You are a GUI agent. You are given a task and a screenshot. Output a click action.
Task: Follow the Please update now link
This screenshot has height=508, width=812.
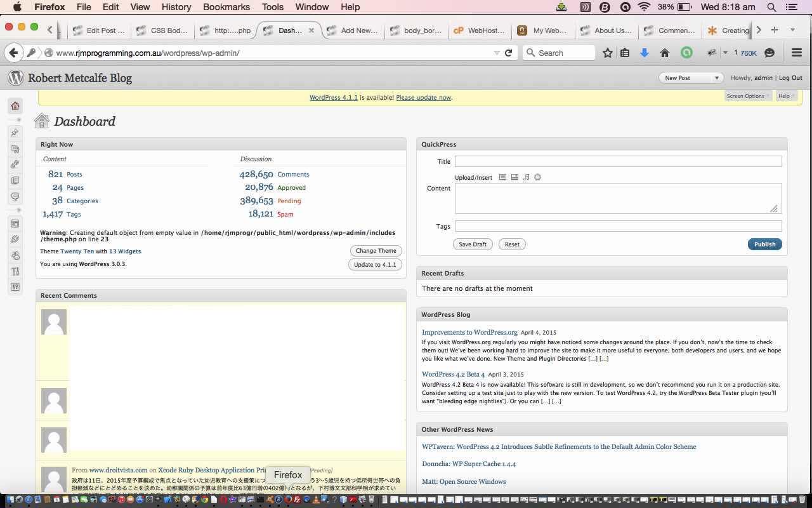point(423,97)
